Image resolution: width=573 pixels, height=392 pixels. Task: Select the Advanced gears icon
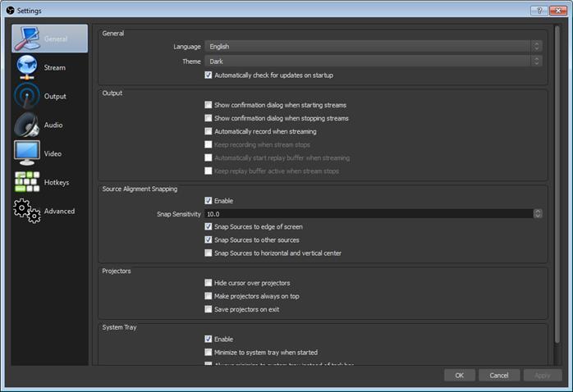click(27, 211)
